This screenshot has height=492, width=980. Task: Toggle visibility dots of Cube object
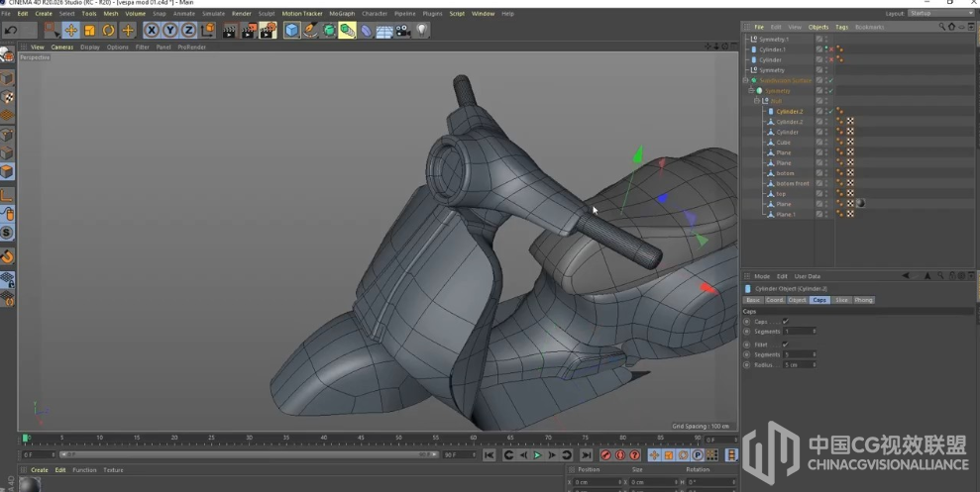tap(826, 143)
